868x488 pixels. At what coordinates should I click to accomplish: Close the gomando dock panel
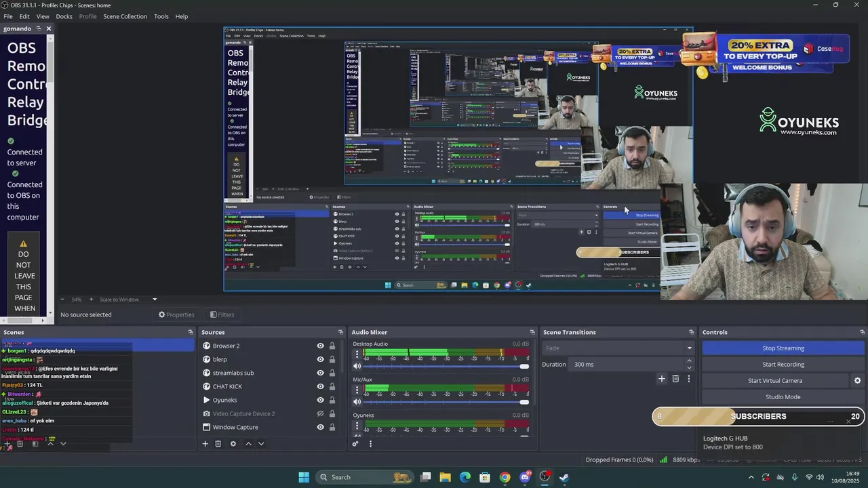[x=49, y=28]
